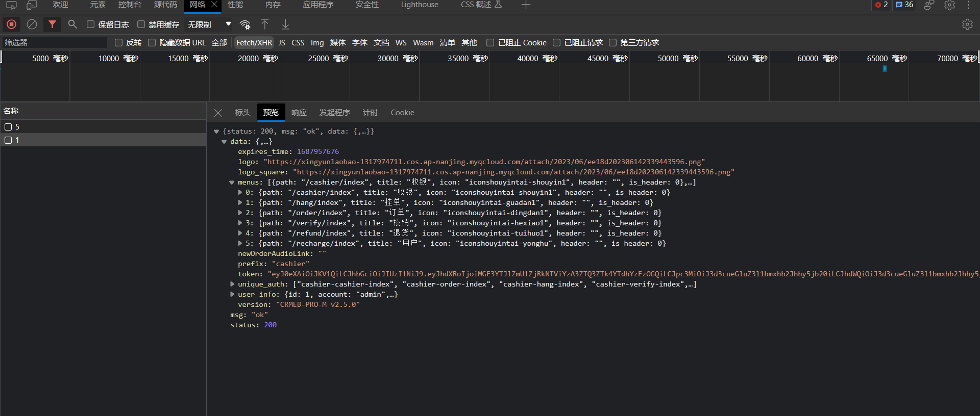Open the Cookie details tab

tap(402, 113)
